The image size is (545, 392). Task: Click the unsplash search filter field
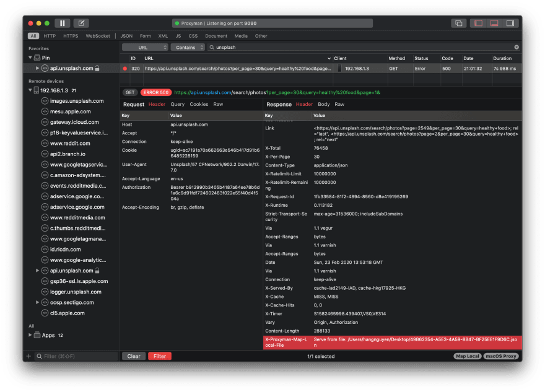363,47
